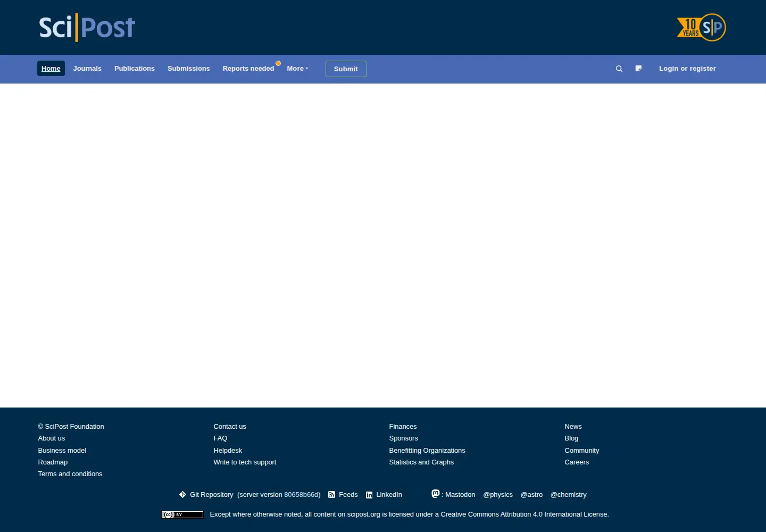
Task: Expand the More dropdown menu
Action: [297, 69]
